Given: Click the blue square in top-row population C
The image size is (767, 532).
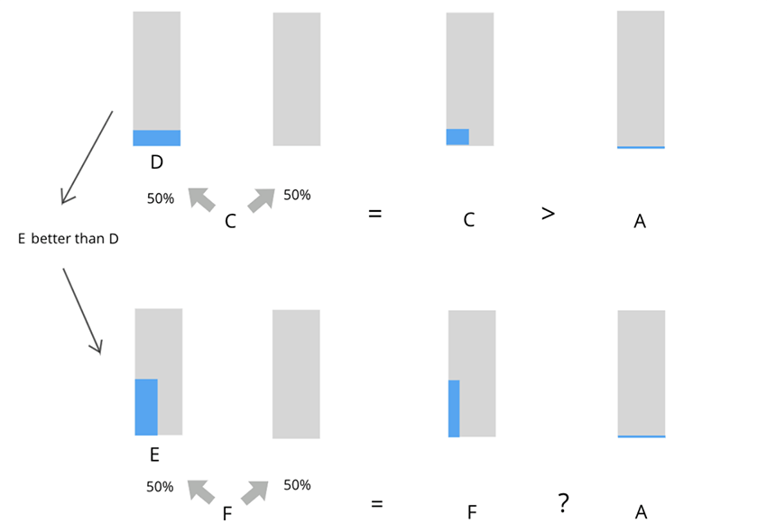Looking at the screenshot, I should click(x=457, y=137).
